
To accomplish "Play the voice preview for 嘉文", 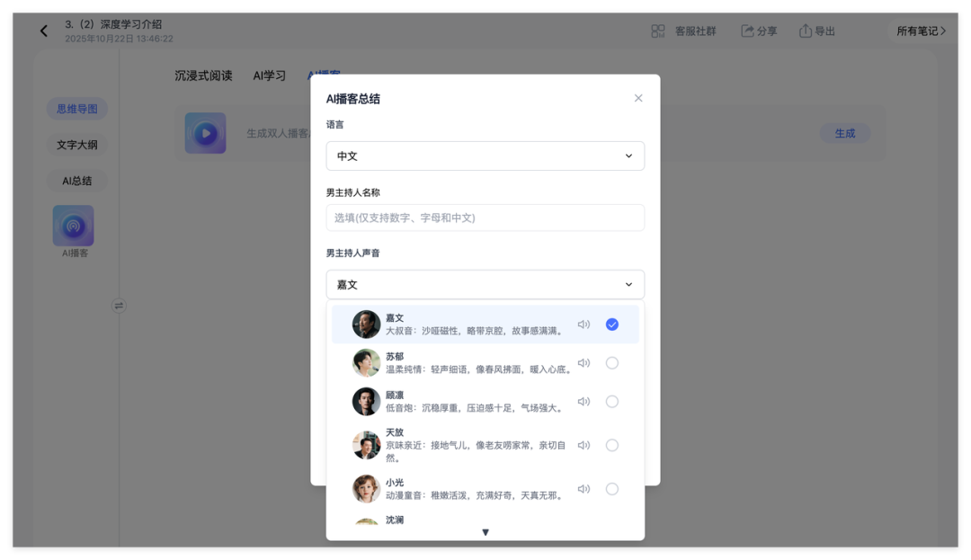I will (x=583, y=324).
